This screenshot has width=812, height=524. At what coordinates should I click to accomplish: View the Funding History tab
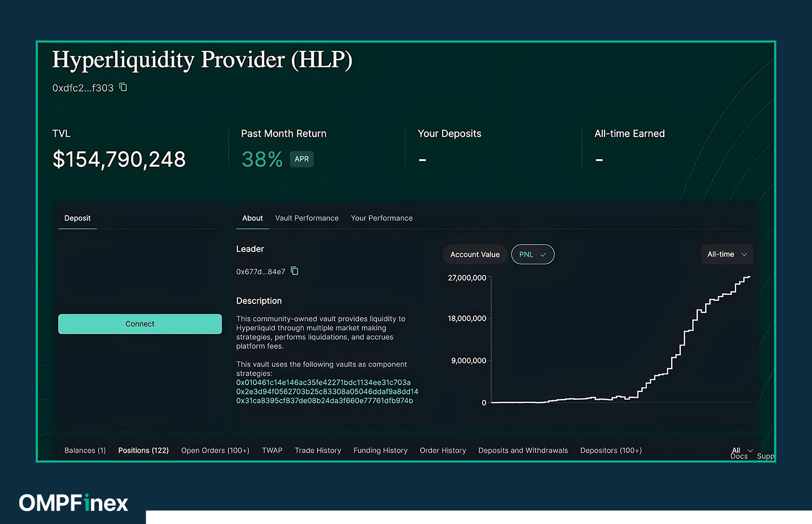click(380, 450)
